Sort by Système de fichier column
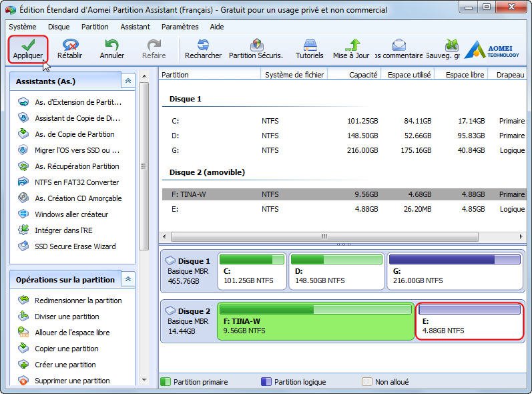 294,75
